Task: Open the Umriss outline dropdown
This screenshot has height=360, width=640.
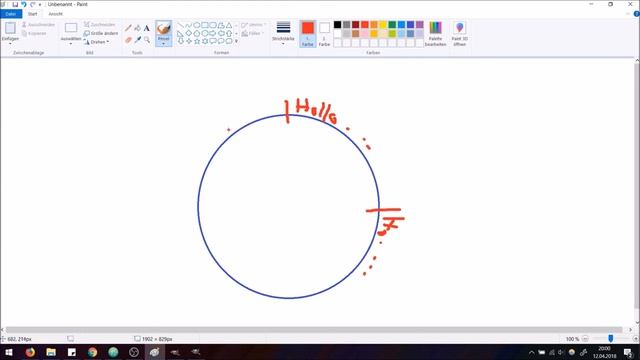Action: 253,25
